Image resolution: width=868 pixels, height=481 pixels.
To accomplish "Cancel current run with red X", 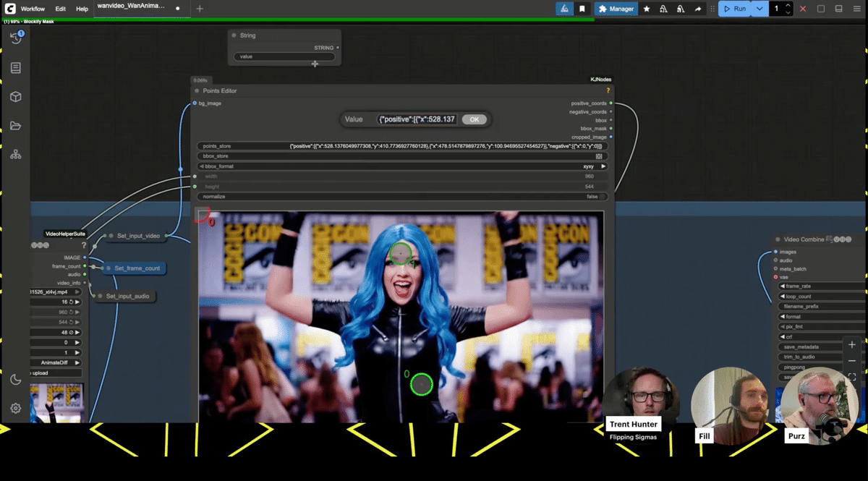I will (x=803, y=9).
